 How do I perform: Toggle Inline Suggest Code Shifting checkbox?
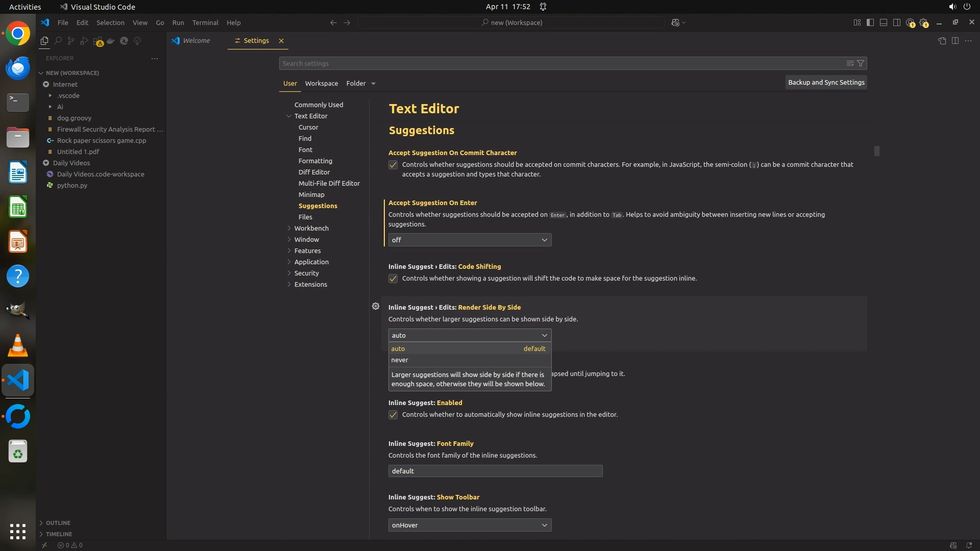coord(393,279)
